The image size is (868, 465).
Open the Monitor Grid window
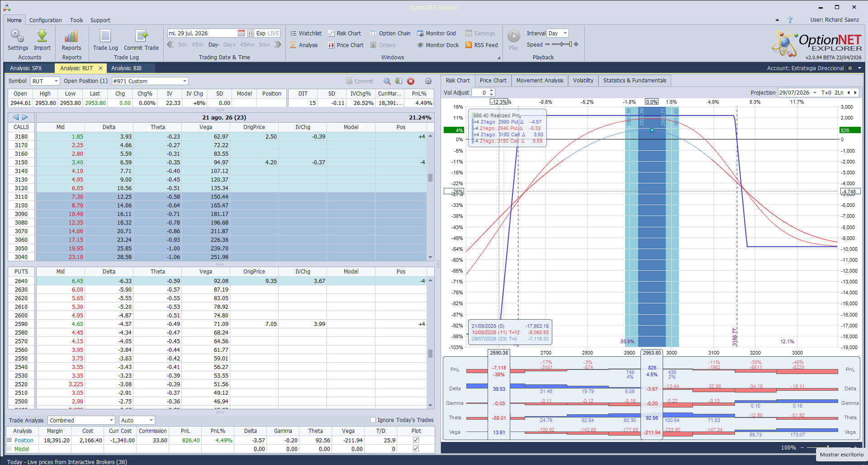[x=436, y=33]
